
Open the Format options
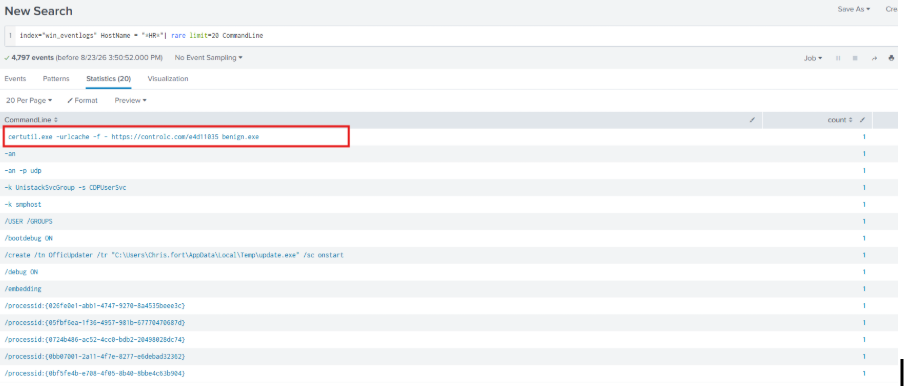click(83, 100)
